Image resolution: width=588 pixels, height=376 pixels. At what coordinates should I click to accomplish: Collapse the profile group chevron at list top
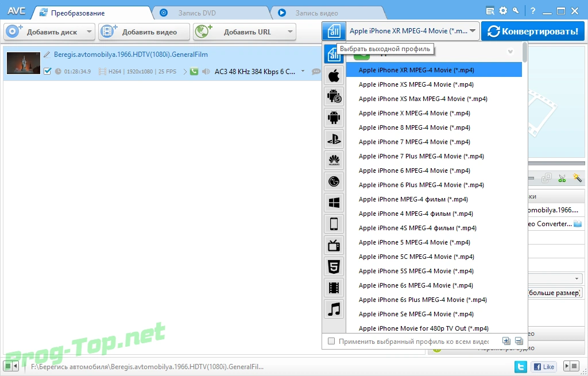(x=510, y=52)
